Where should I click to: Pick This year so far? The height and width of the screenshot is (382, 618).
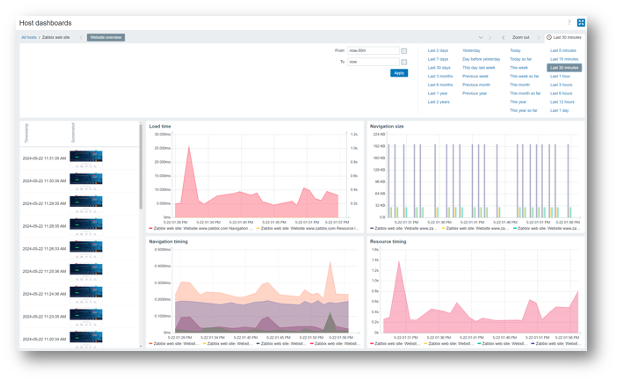pos(523,111)
